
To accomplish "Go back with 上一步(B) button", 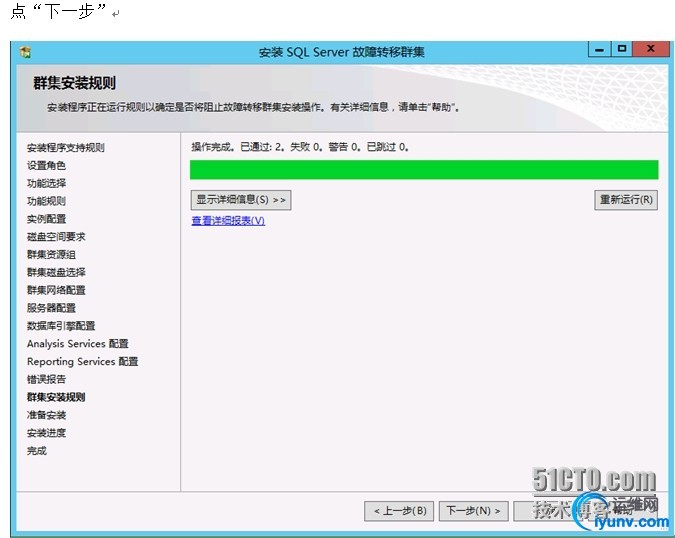I will pyautogui.click(x=399, y=511).
